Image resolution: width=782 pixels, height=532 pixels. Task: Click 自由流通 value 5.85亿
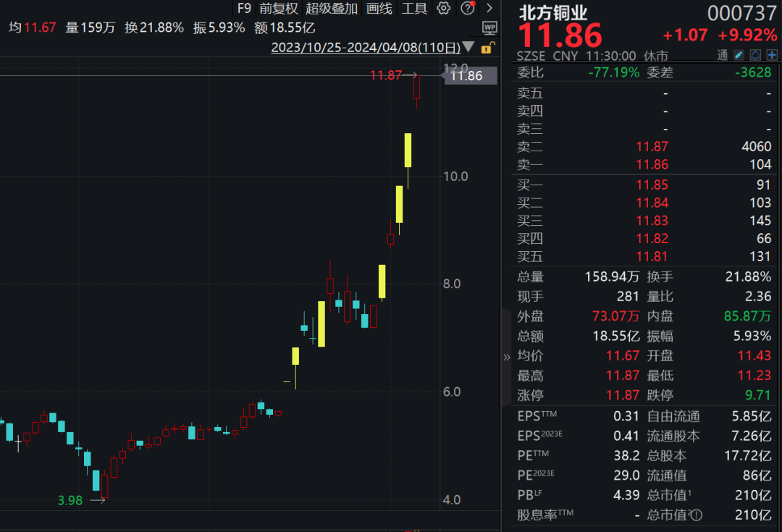point(752,416)
